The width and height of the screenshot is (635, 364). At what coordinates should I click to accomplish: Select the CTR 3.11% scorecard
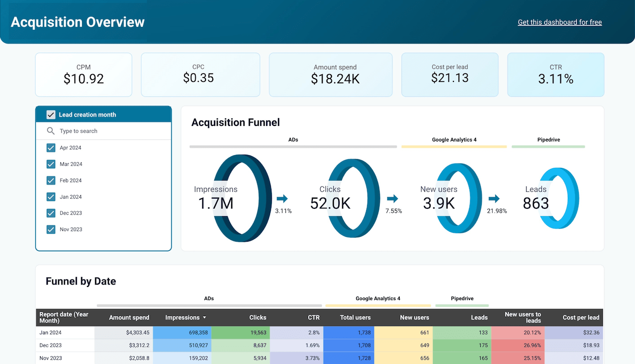tap(555, 75)
